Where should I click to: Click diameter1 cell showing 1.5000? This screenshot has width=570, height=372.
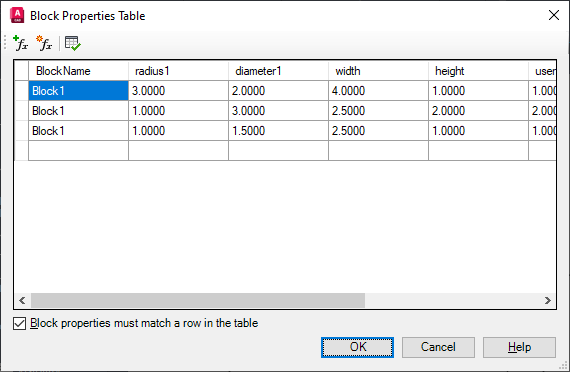(x=278, y=131)
